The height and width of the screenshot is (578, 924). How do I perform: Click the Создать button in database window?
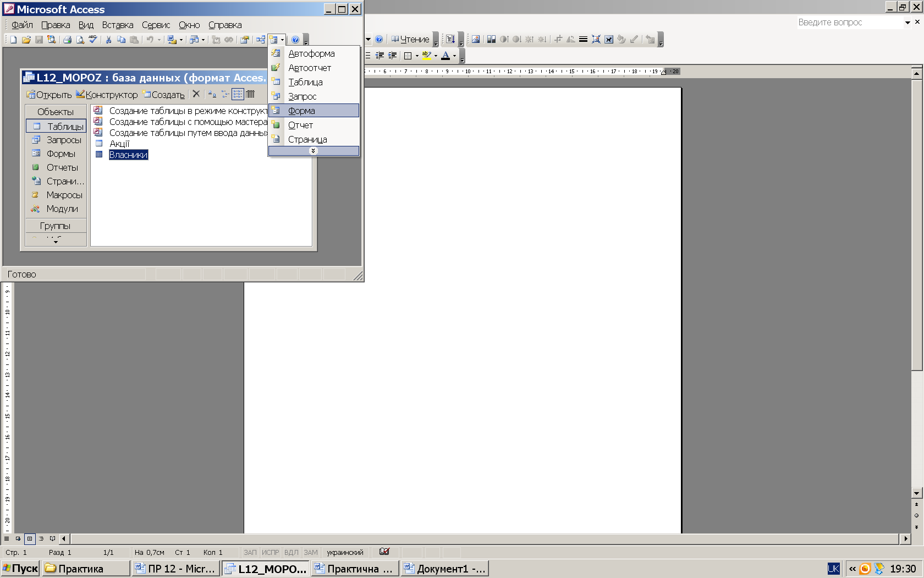[x=164, y=95]
